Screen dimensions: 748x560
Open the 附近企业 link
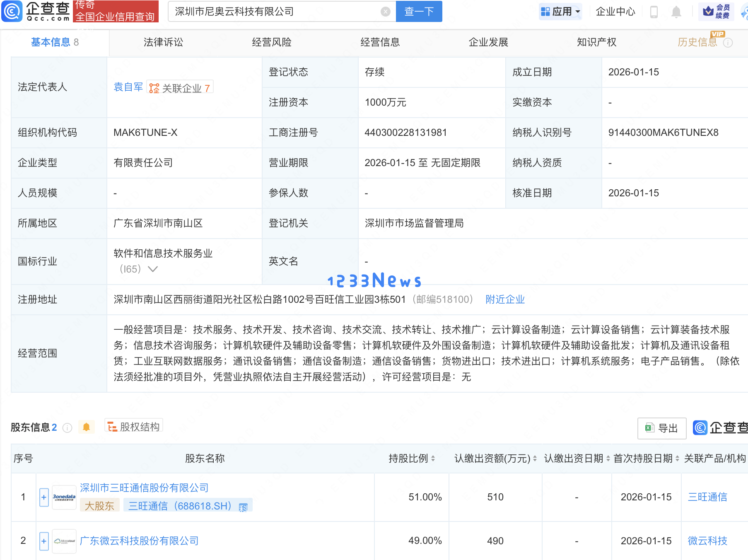coord(504,299)
